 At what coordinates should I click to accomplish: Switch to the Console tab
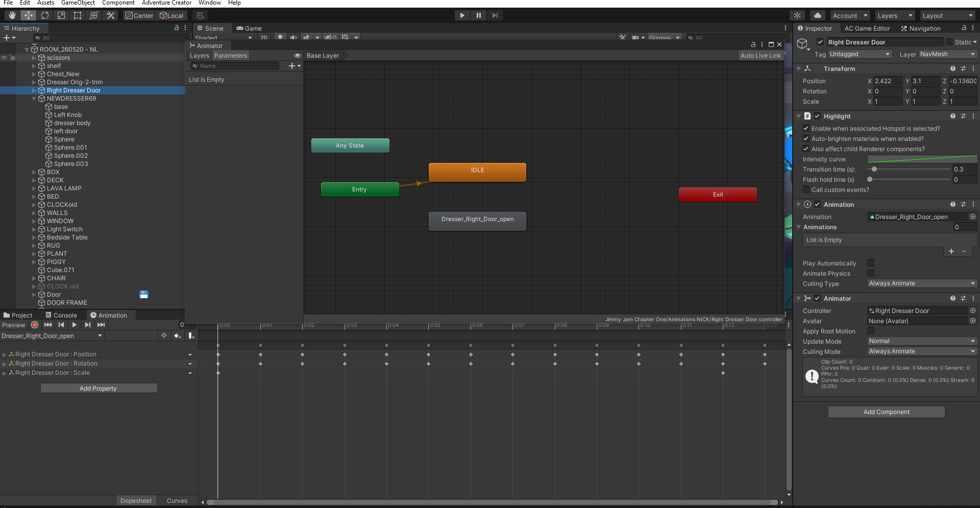pos(61,316)
